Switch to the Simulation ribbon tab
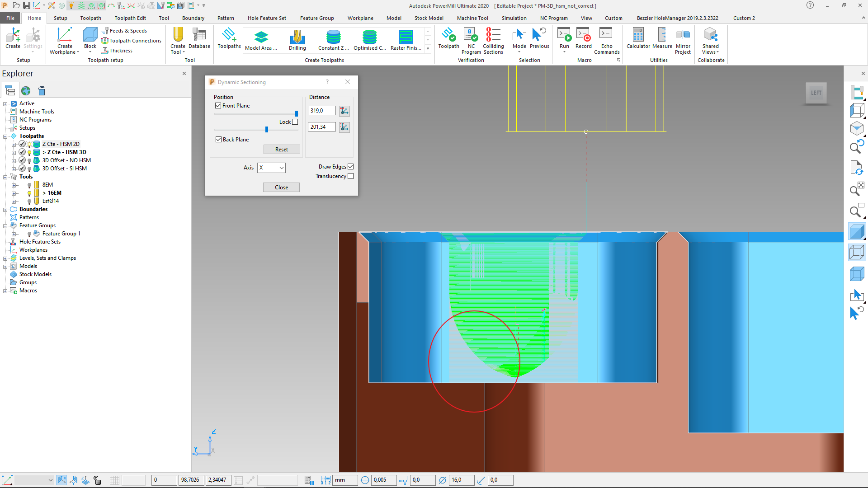868x488 pixels. (x=514, y=18)
